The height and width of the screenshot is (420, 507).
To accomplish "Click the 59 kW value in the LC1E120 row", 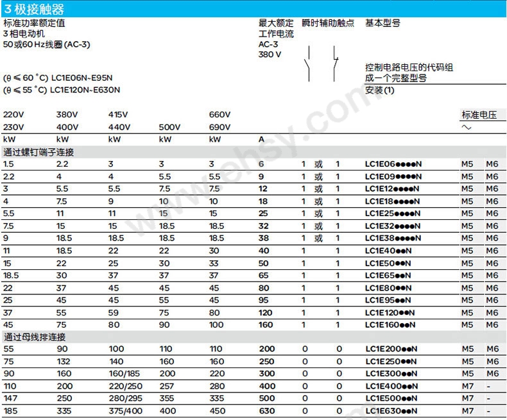I will coord(114,313).
